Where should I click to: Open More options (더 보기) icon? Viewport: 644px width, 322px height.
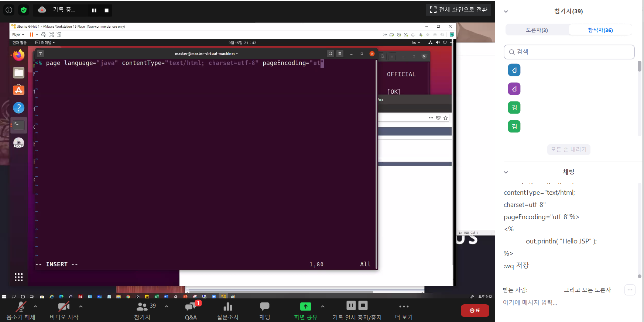click(404, 307)
